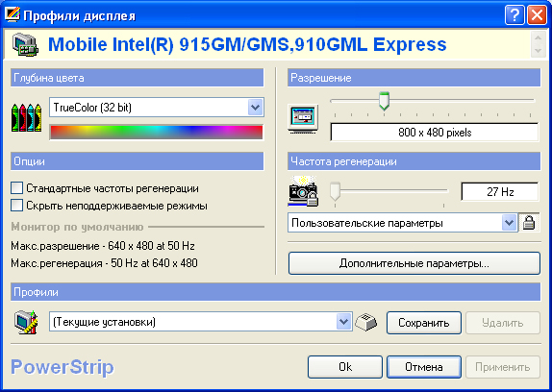Enable Скрыть неподдерживаемые режимы checkbox
The width and height of the screenshot is (552, 392).
[16, 206]
